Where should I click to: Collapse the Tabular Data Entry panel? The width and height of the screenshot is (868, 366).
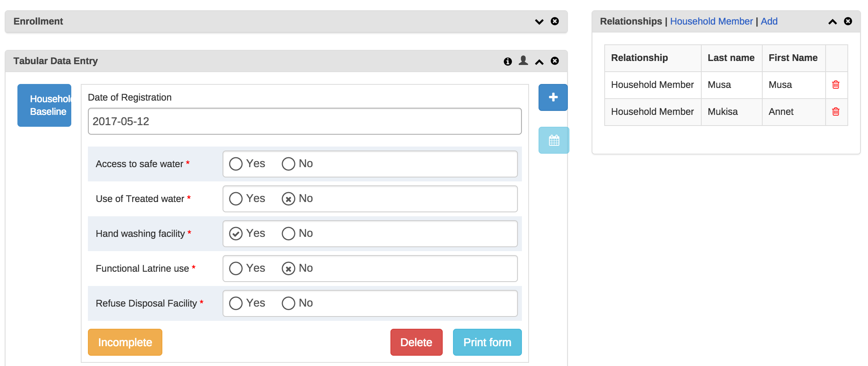pos(539,61)
